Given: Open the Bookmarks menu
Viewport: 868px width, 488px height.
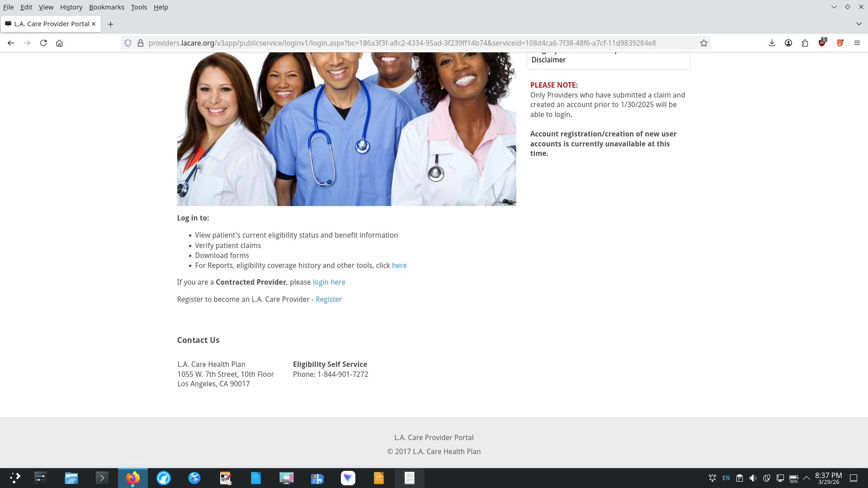Looking at the screenshot, I should click(x=106, y=7).
